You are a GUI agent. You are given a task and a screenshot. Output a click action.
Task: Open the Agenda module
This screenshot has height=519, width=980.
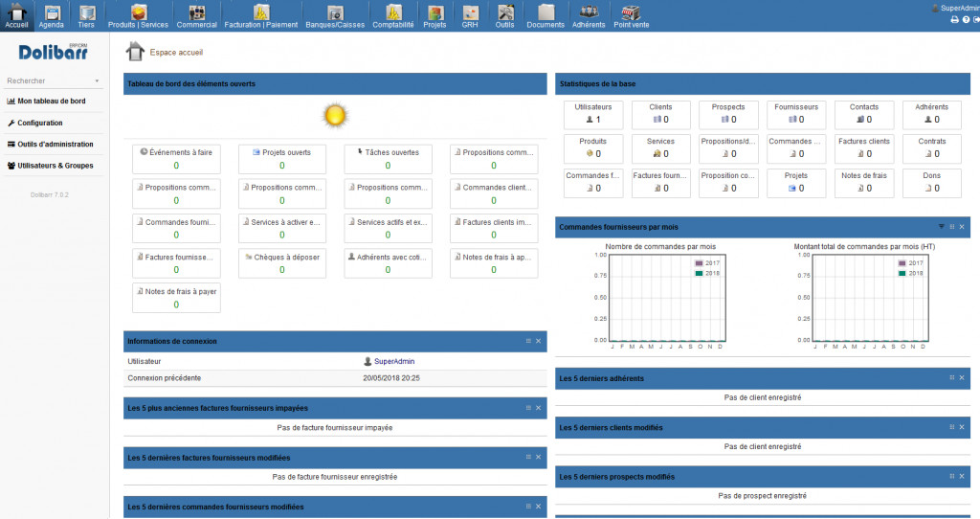coord(52,16)
